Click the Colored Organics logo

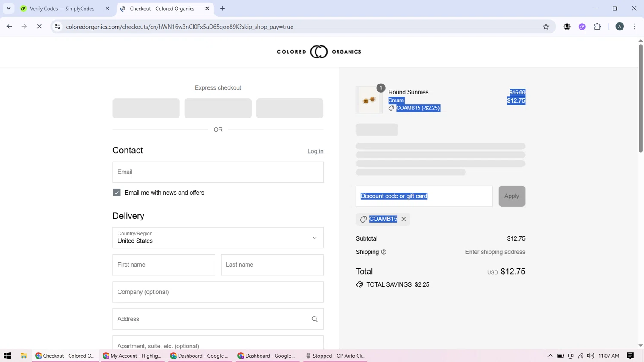pos(319,51)
